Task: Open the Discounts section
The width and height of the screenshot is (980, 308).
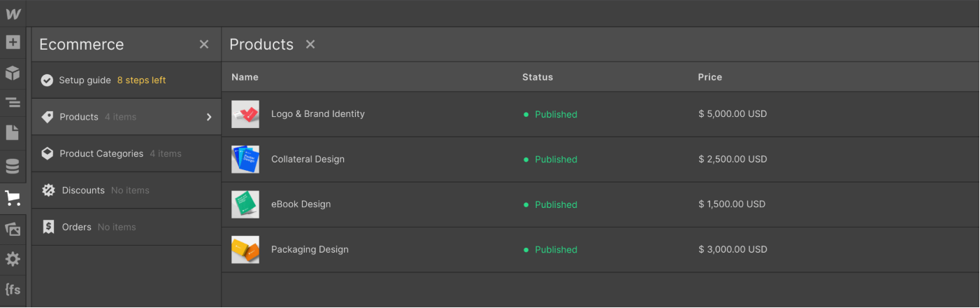Action: pyautogui.click(x=83, y=190)
